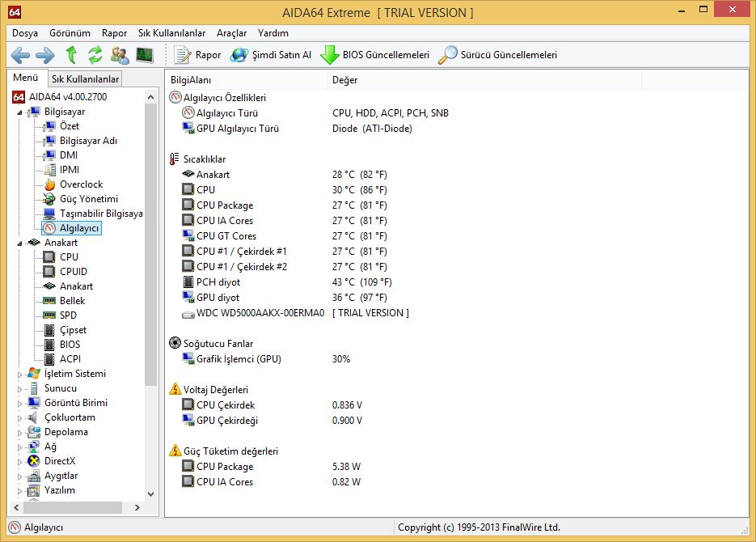Click BIOS Güncellemeleri download icon
This screenshot has height=542, width=756.
(x=329, y=55)
